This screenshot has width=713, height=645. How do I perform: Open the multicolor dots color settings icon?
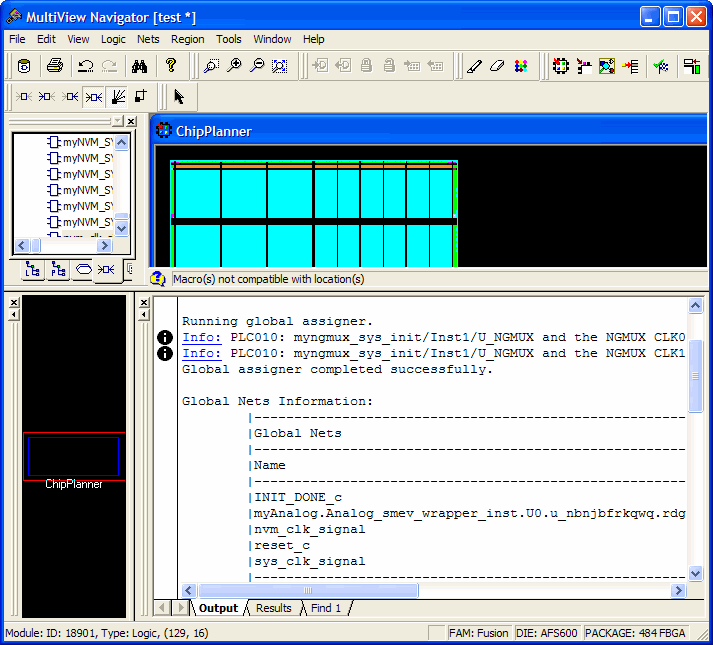tap(521, 66)
